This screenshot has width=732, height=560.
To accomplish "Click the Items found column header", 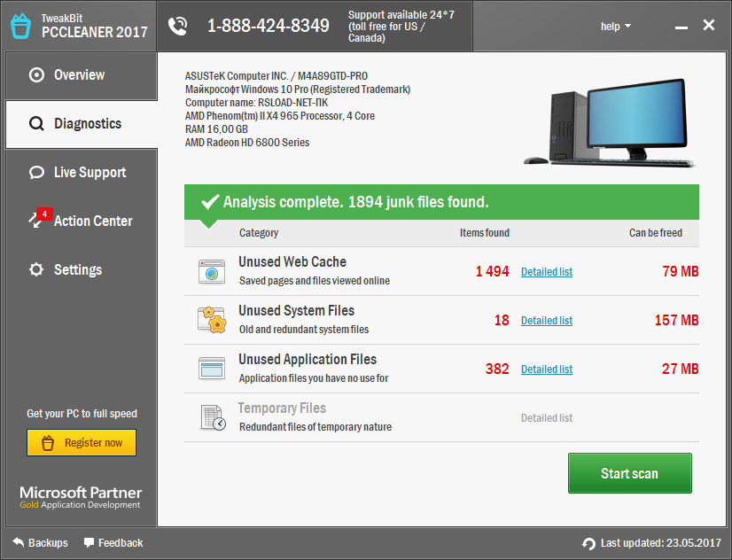I will pos(485,233).
